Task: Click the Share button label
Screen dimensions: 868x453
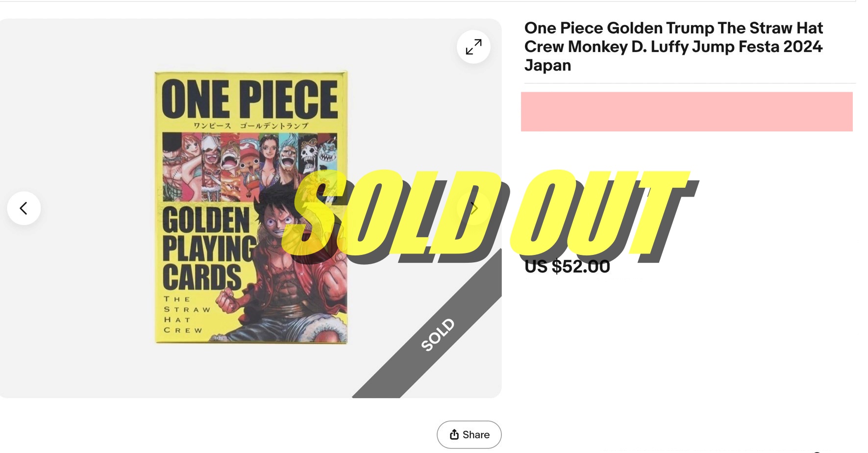Action: 476,435
